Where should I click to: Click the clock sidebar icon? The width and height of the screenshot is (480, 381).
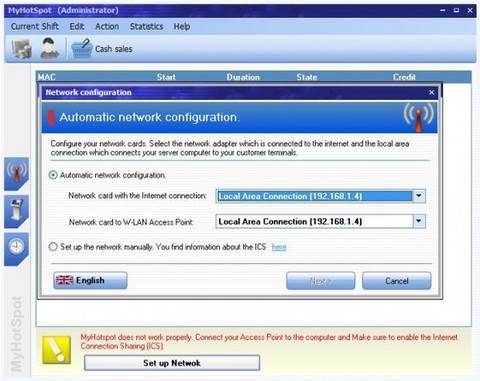(x=16, y=248)
